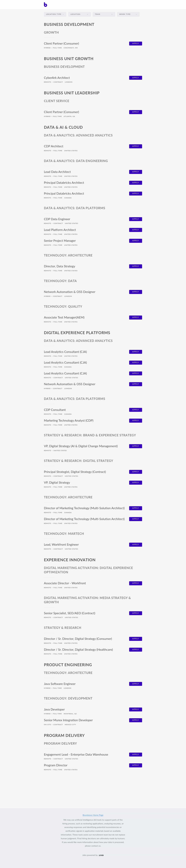Apply to Lead, Workfront Engineer
Image resolution: width=186 pixels, height=868 pixels.
[135, 544]
